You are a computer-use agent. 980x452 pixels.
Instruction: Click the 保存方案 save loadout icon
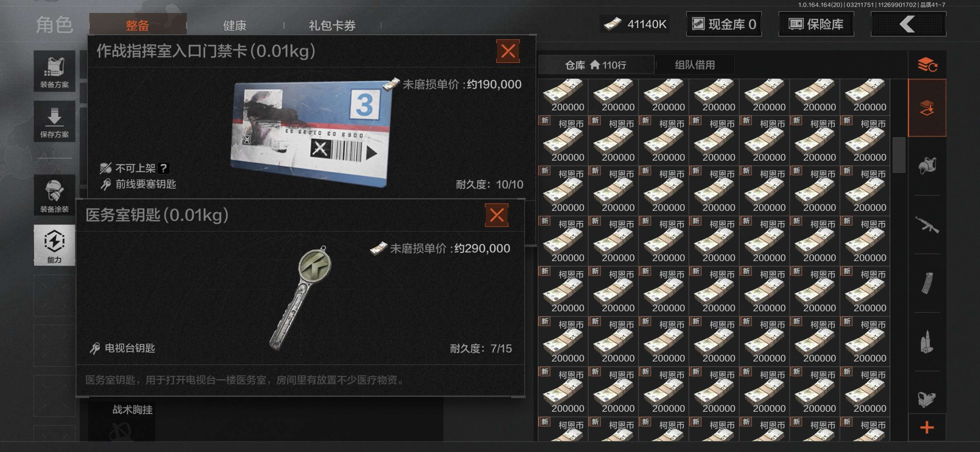tap(54, 121)
